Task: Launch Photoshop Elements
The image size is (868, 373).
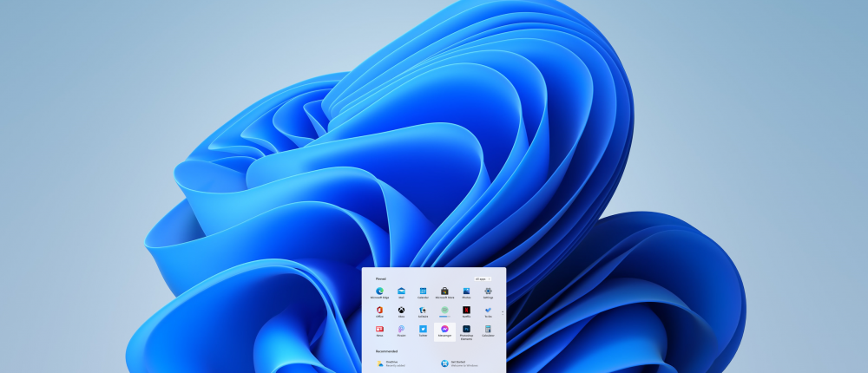Action: click(x=466, y=331)
